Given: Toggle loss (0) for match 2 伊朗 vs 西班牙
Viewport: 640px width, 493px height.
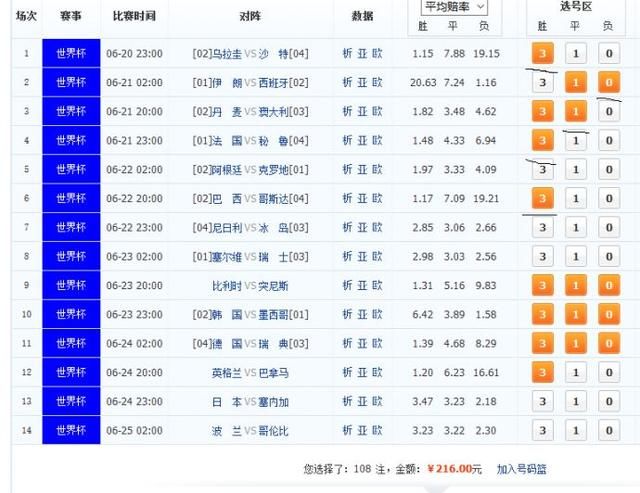Looking at the screenshot, I should (608, 83).
